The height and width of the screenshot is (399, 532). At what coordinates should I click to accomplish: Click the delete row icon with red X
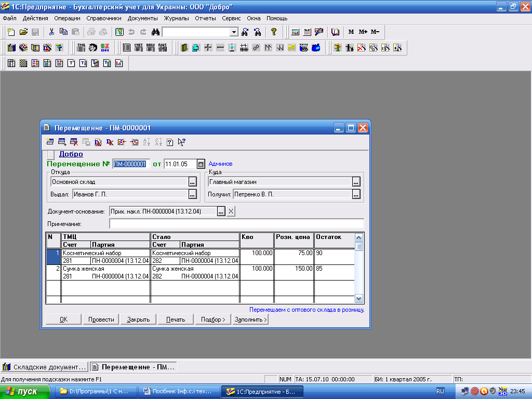click(x=74, y=142)
